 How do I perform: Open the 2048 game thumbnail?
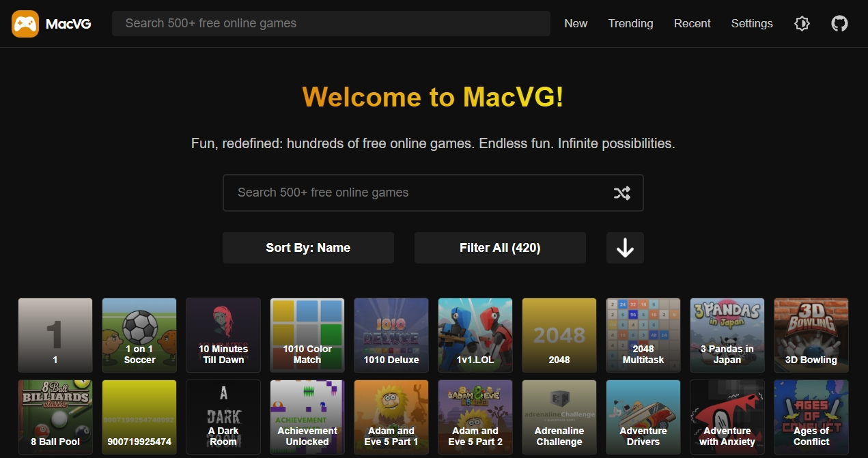[559, 335]
